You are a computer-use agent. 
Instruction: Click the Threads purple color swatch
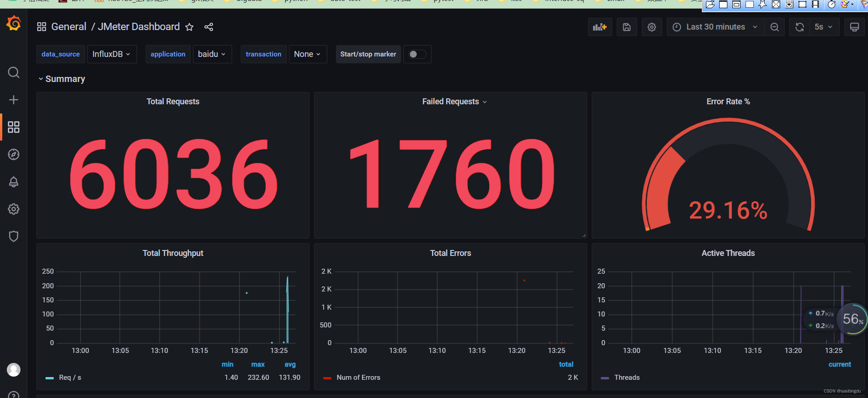pyautogui.click(x=605, y=378)
